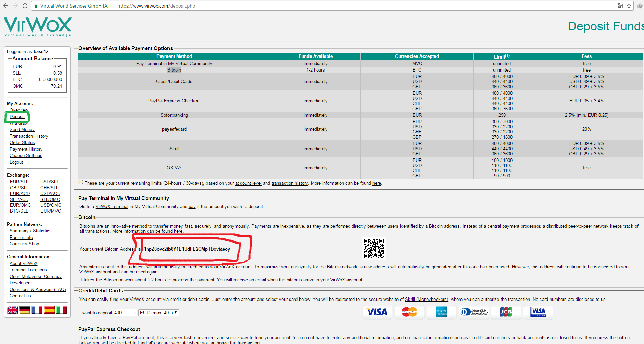Screen dimensions: 644x344
Task: Open Open Metaverse Currency link
Action: [x=35, y=276]
